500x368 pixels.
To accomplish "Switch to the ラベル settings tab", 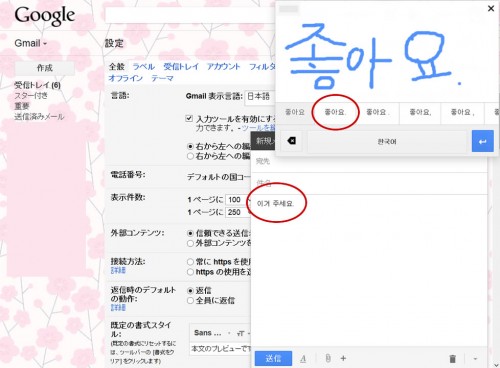I will point(144,67).
